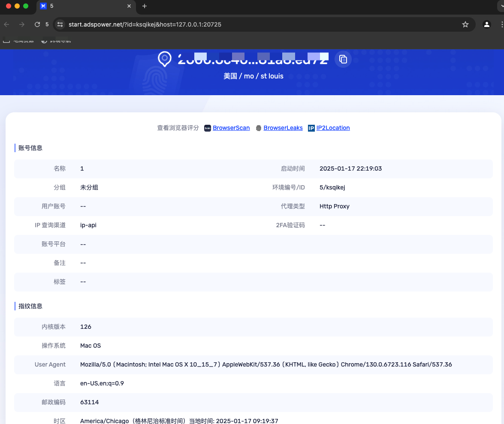Open the Chrome three-dot menu
This screenshot has width=504, height=424.
click(x=501, y=24)
